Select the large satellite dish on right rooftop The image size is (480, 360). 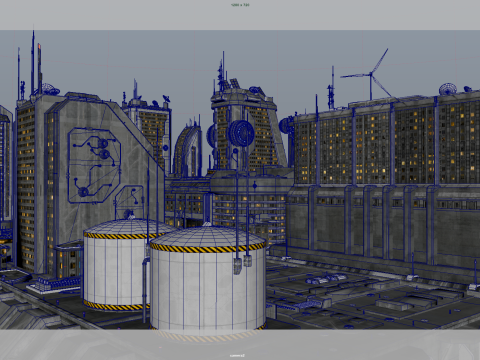coord(447,89)
